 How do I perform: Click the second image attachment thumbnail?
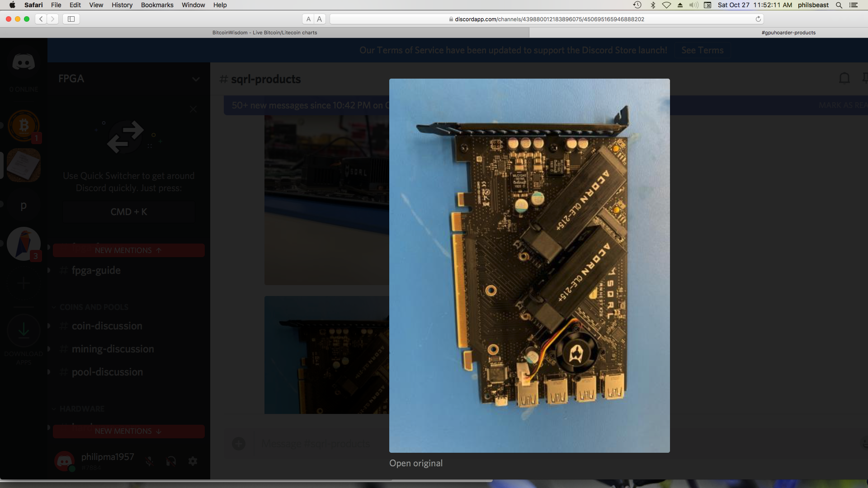[326, 355]
